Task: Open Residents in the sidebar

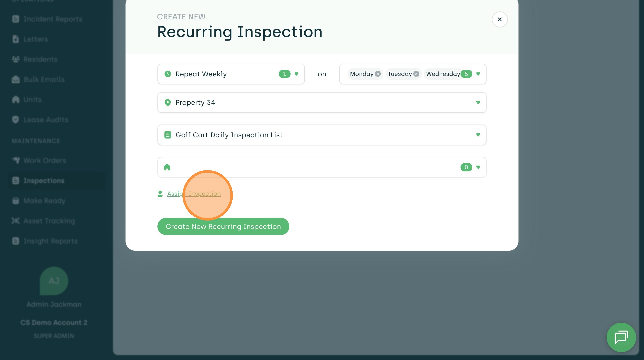Action: (x=40, y=59)
